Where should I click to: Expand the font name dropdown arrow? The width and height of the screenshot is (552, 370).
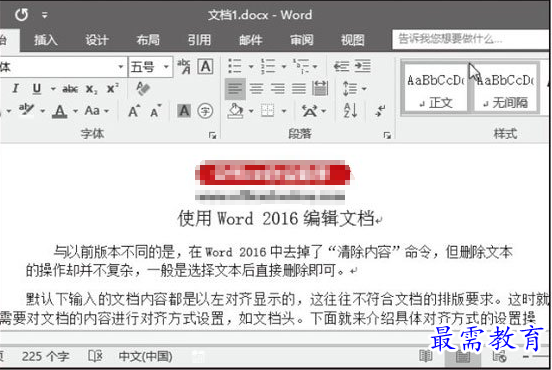click(121, 67)
